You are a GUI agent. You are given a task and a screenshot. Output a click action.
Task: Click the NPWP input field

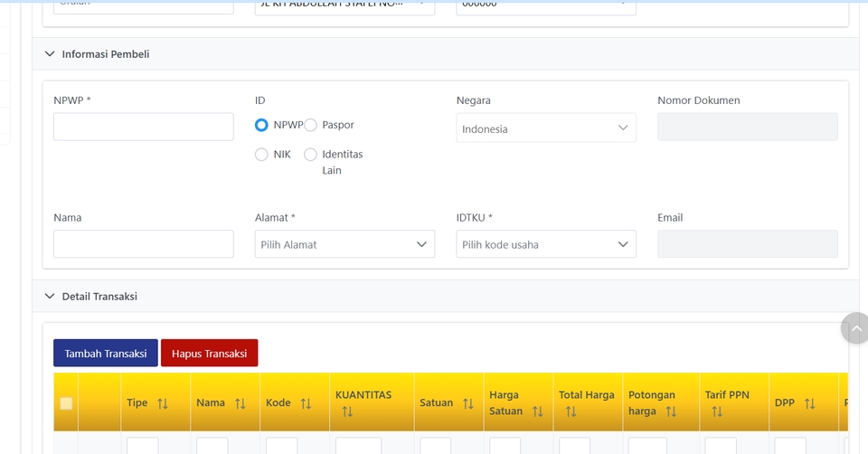click(144, 127)
